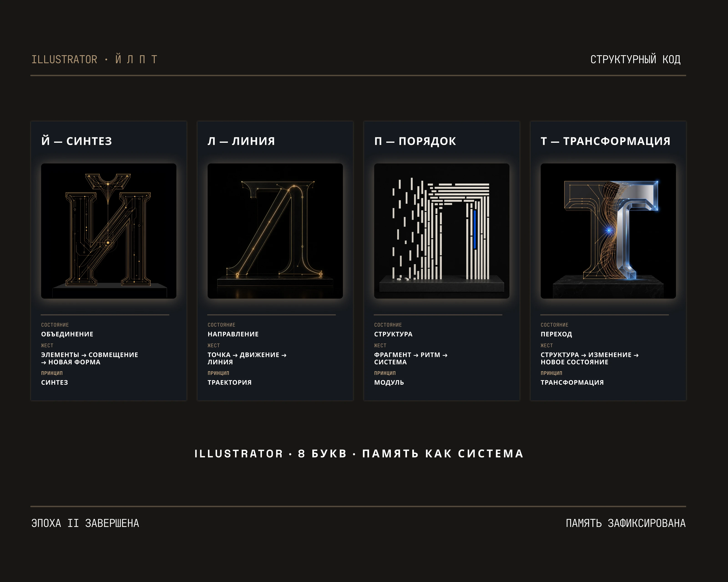Viewport: 728px width, 582px height.
Task: Click the "ЖЕСТ" label in the Л card
Action: click(213, 346)
